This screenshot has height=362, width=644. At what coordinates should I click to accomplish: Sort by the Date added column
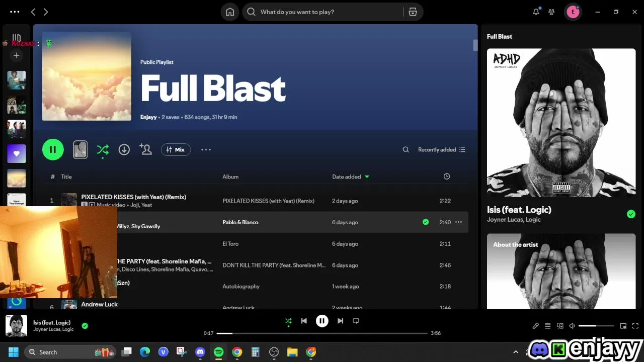pos(351,176)
